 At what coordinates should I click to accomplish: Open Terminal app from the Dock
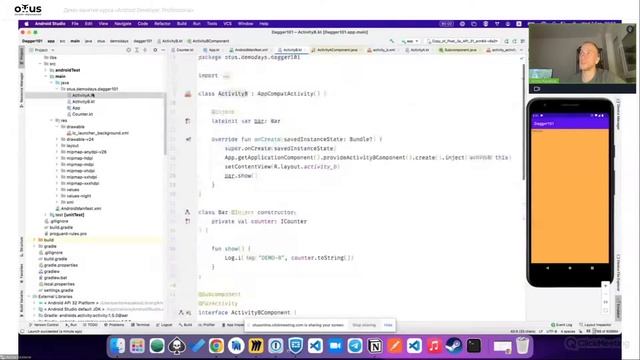point(474,346)
